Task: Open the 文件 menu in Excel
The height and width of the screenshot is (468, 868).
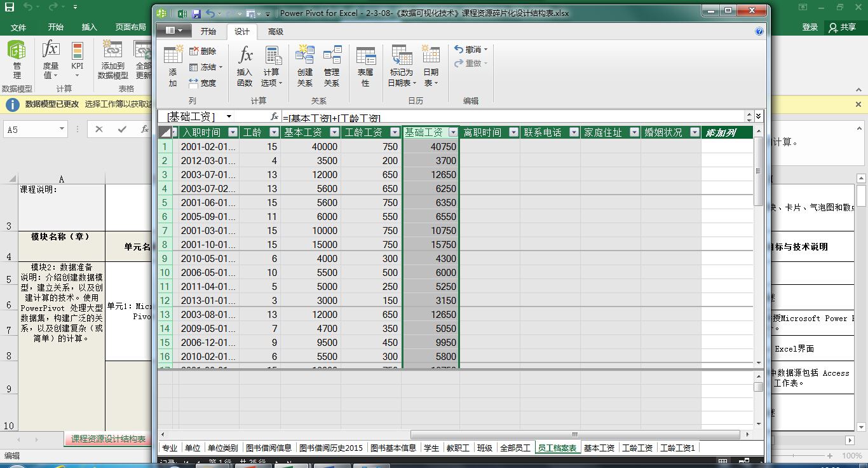Action: 18,27
